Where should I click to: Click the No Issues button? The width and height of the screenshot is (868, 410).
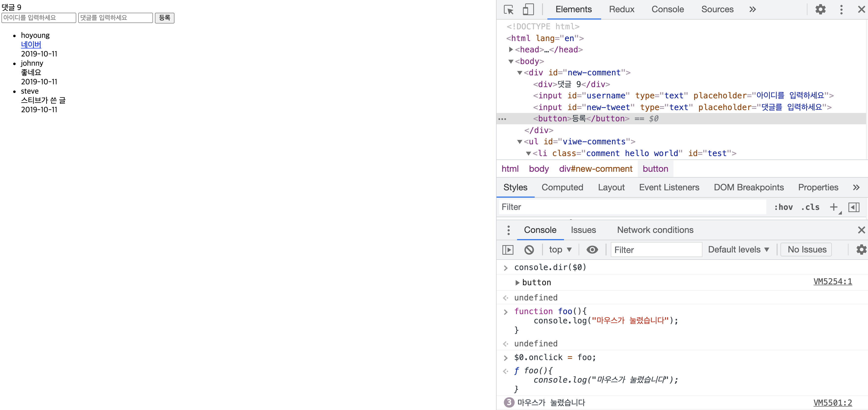806,250
